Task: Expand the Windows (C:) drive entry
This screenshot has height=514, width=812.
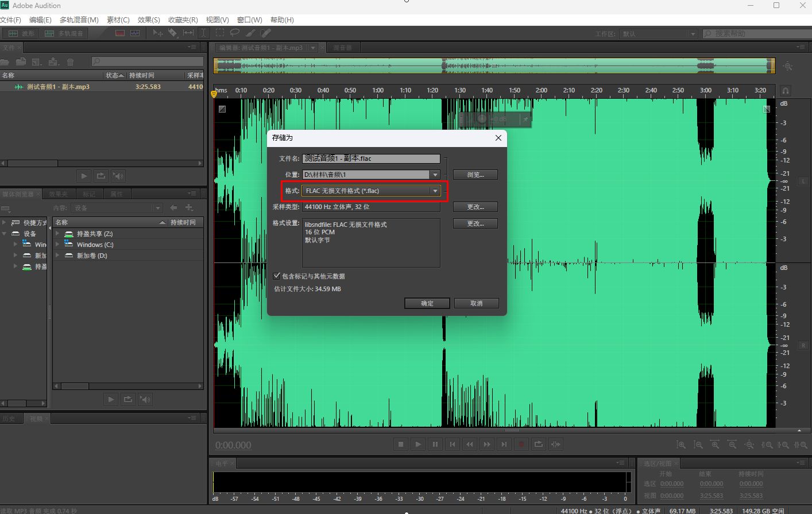Action: pos(56,244)
